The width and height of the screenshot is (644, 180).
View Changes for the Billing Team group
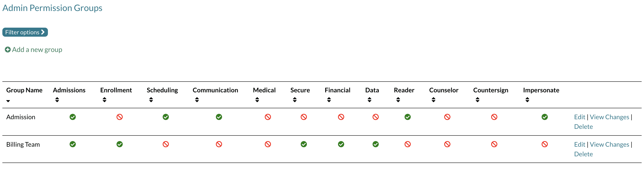609,145
